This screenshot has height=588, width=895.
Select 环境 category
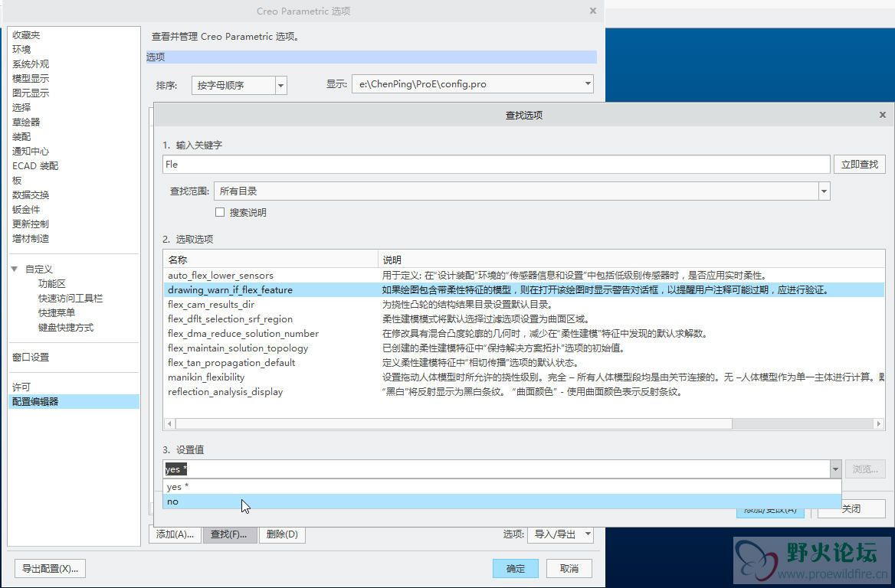[21, 50]
